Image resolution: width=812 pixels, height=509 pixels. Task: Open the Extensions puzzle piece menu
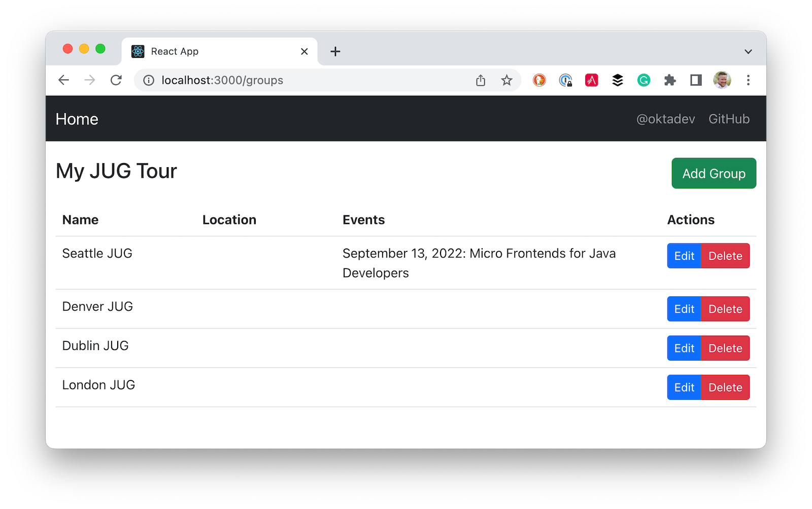coord(670,80)
